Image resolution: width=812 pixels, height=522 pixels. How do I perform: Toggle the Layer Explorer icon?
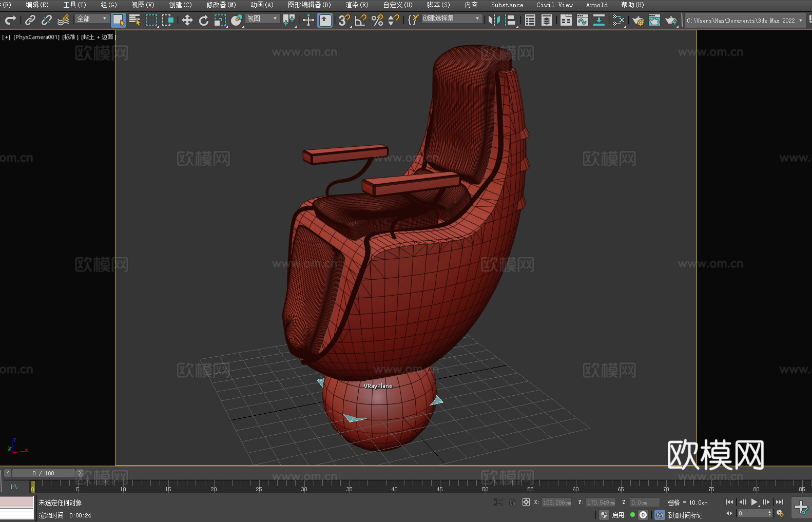[547, 20]
